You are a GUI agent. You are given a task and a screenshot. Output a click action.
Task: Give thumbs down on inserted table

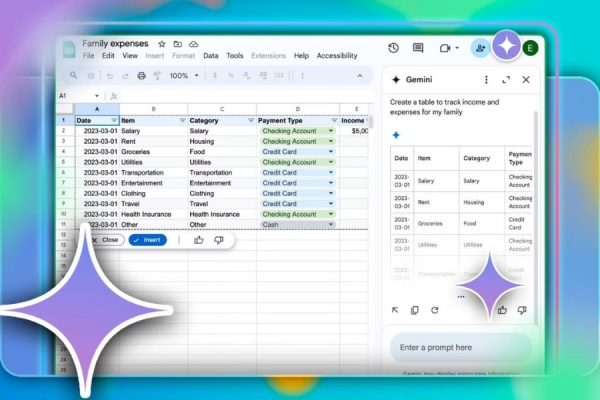click(x=218, y=240)
